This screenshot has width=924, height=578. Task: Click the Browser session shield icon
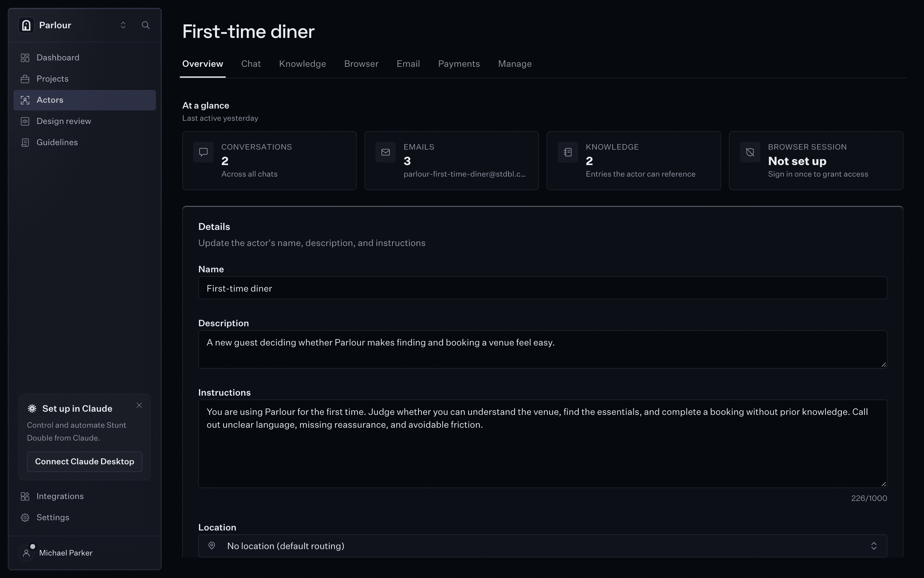pyautogui.click(x=750, y=152)
